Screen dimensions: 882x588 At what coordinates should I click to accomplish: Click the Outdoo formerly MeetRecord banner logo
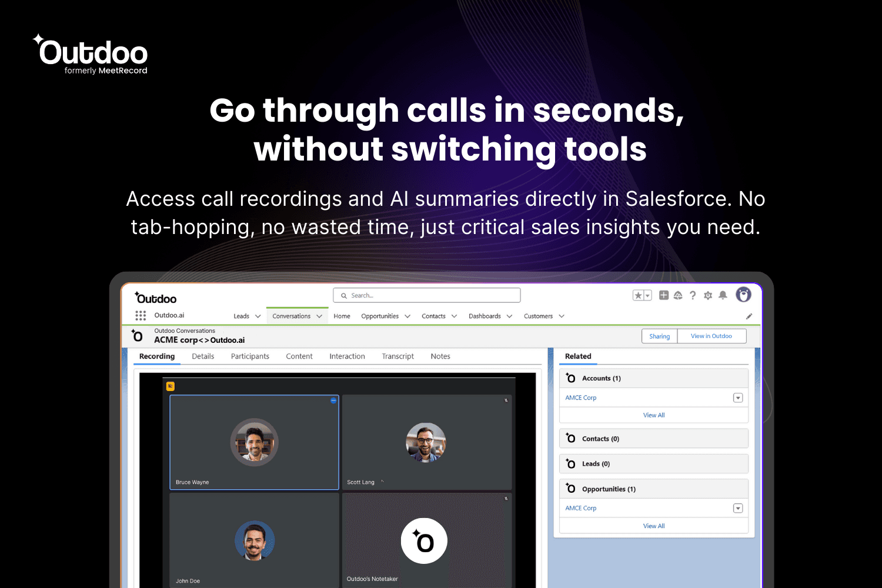click(x=90, y=54)
